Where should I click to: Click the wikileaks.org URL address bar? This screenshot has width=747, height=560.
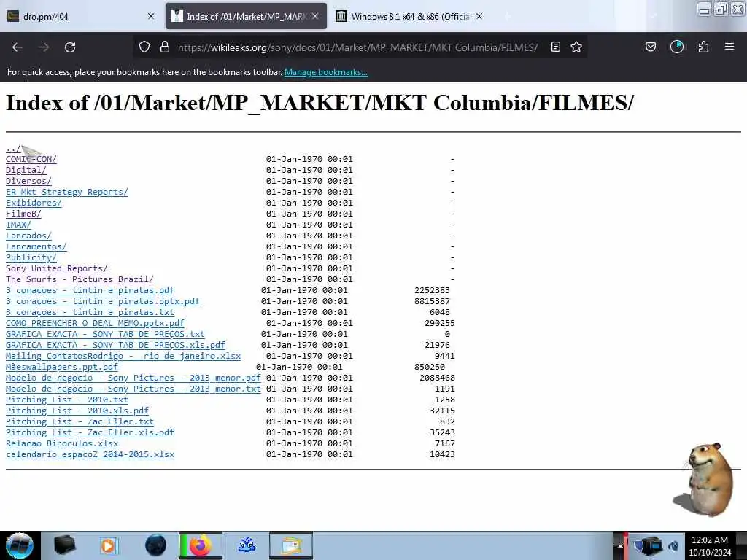357,47
